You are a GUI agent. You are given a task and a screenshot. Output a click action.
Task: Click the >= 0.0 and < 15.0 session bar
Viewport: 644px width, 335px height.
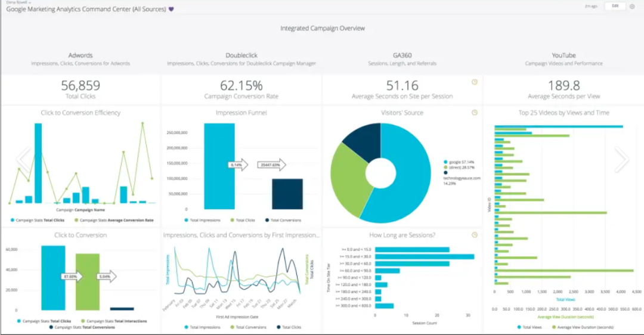(413, 250)
